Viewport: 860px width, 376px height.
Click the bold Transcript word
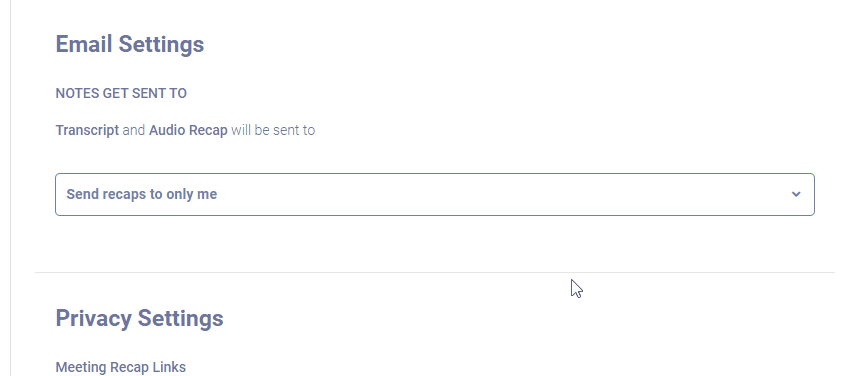87,130
